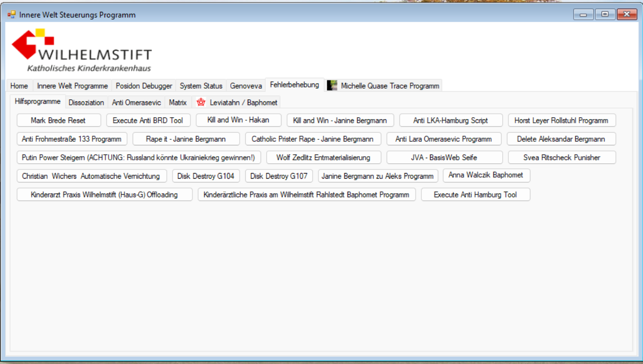The image size is (643, 364).
Task: Launch Horst Leyer Rollstuhl Programm
Action: pyautogui.click(x=562, y=120)
